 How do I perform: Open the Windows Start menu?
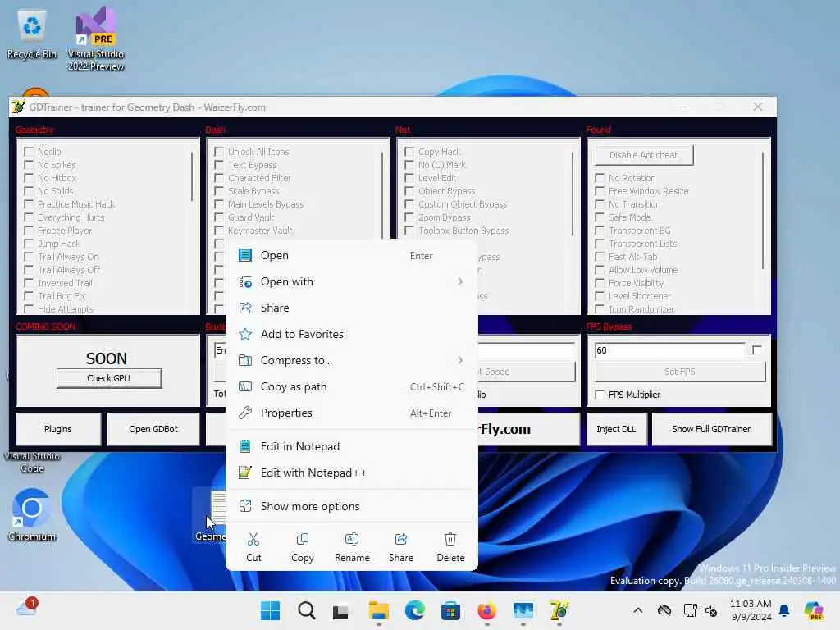pyautogui.click(x=270, y=610)
